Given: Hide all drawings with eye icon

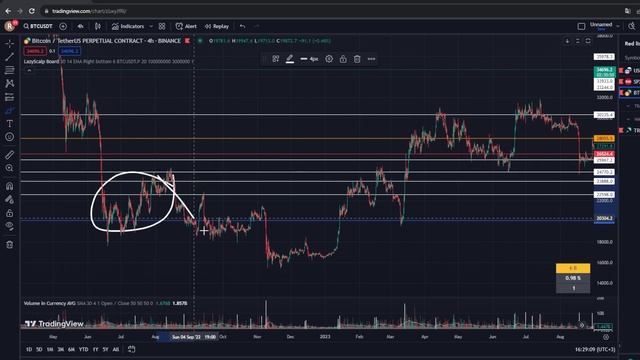Looking at the screenshot, I should point(9,226).
